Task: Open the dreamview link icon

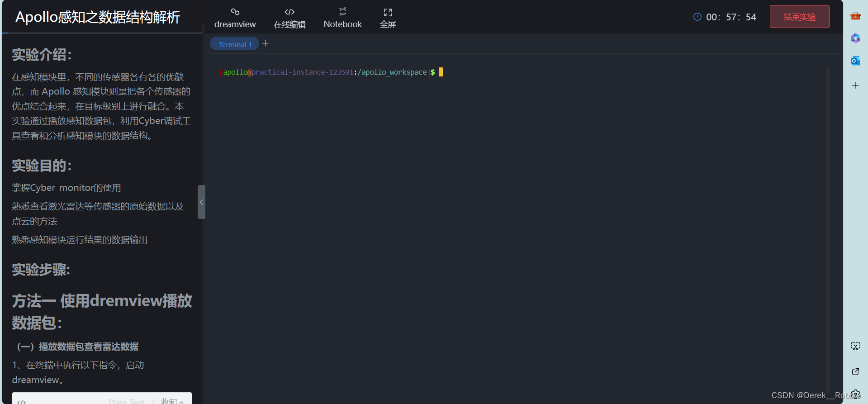Action: pyautogui.click(x=235, y=12)
